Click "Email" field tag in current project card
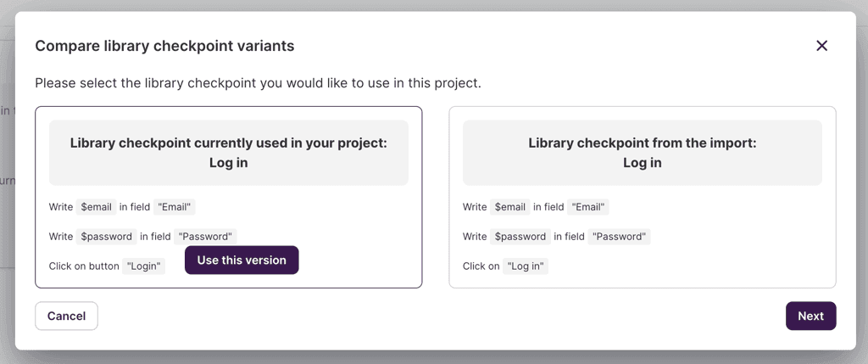The width and height of the screenshot is (868, 364). tap(175, 207)
